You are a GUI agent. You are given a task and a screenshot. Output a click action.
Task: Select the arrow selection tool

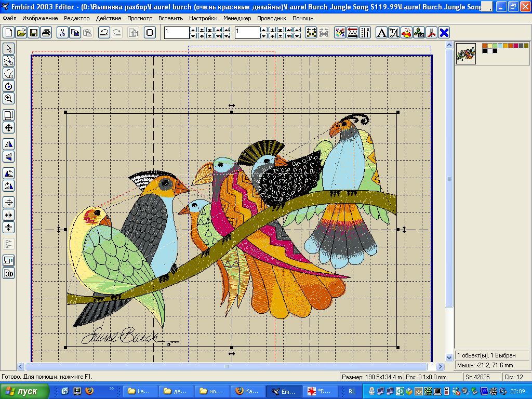[x=9, y=48]
